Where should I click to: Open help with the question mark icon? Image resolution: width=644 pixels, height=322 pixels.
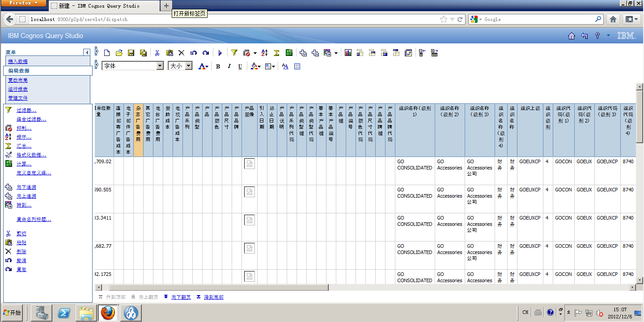tap(597, 36)
